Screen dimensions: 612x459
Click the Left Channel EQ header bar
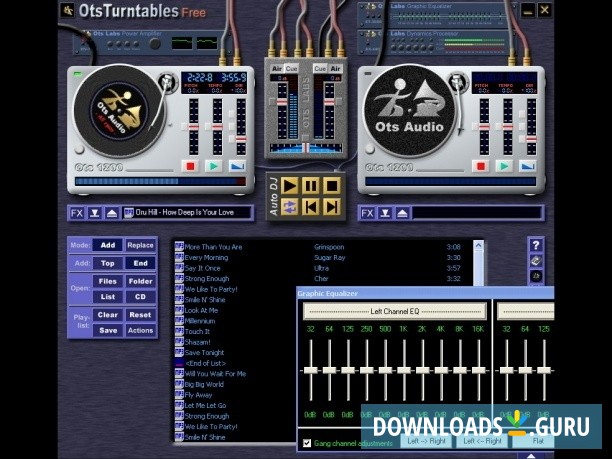395,311
